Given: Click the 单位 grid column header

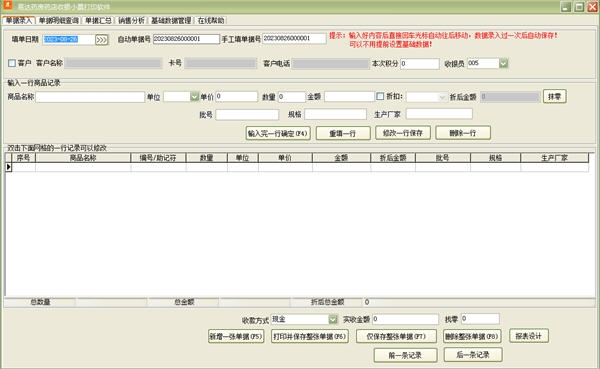Looking at the screenshot, I should (243, 158).
